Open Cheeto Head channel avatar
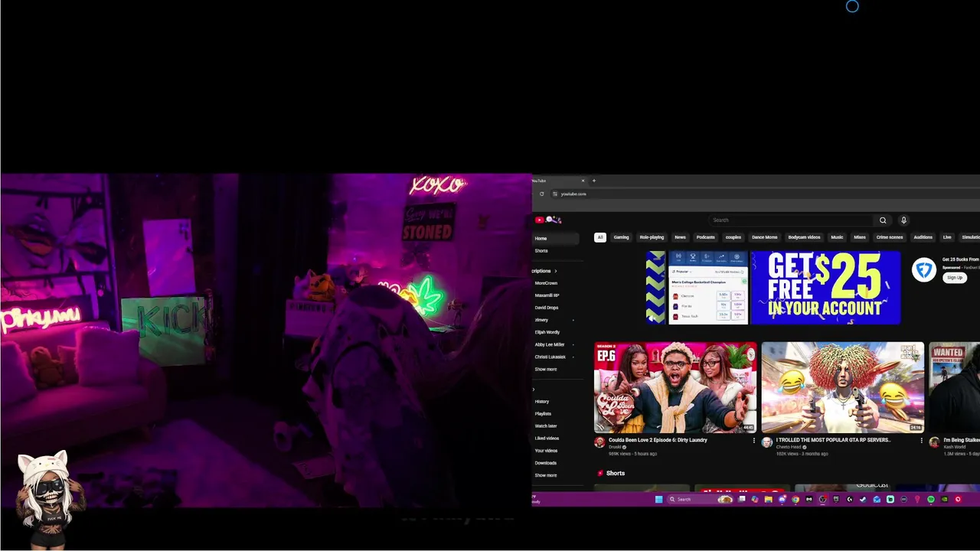 point(766,442)
